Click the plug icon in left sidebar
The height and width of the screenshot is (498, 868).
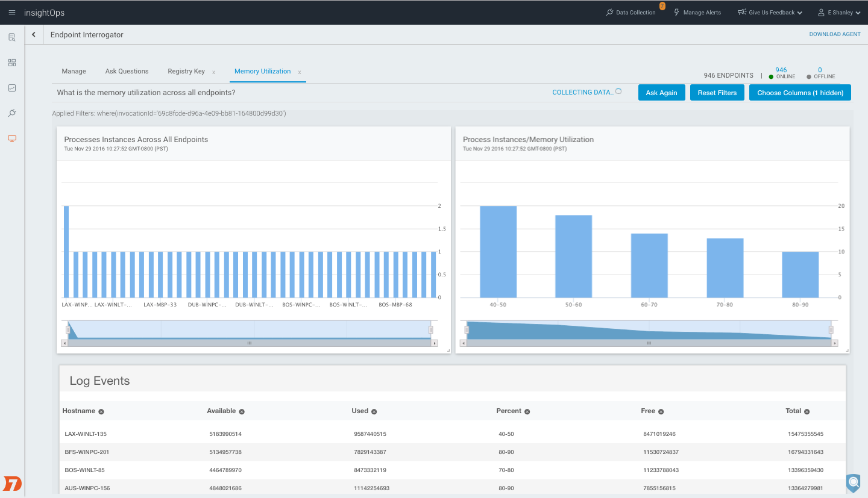(x=12, y=113)
